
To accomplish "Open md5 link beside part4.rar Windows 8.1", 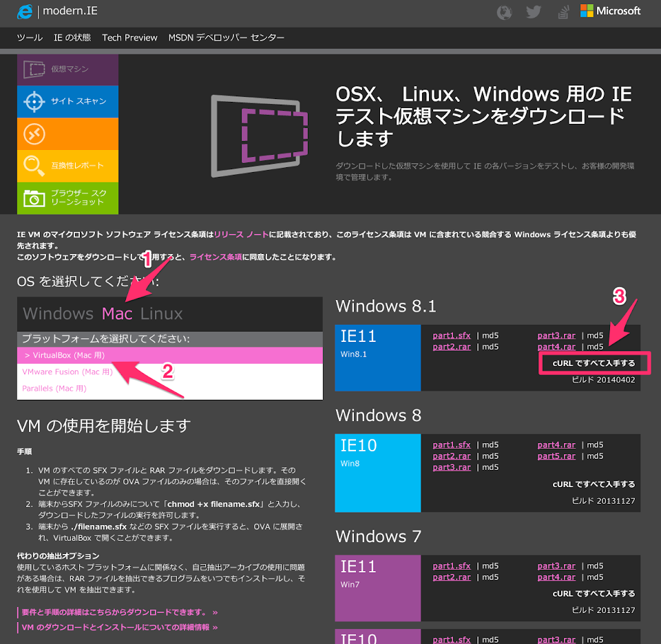I will click(595, 347).
